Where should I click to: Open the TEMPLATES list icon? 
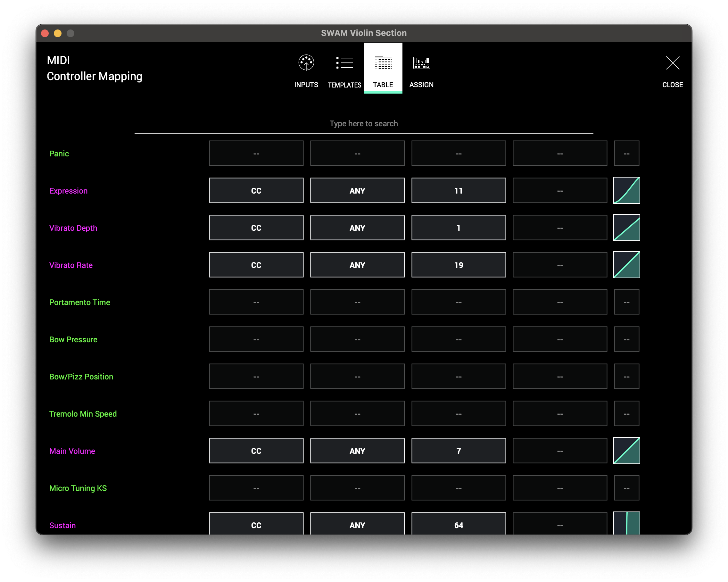coord(344,63)
